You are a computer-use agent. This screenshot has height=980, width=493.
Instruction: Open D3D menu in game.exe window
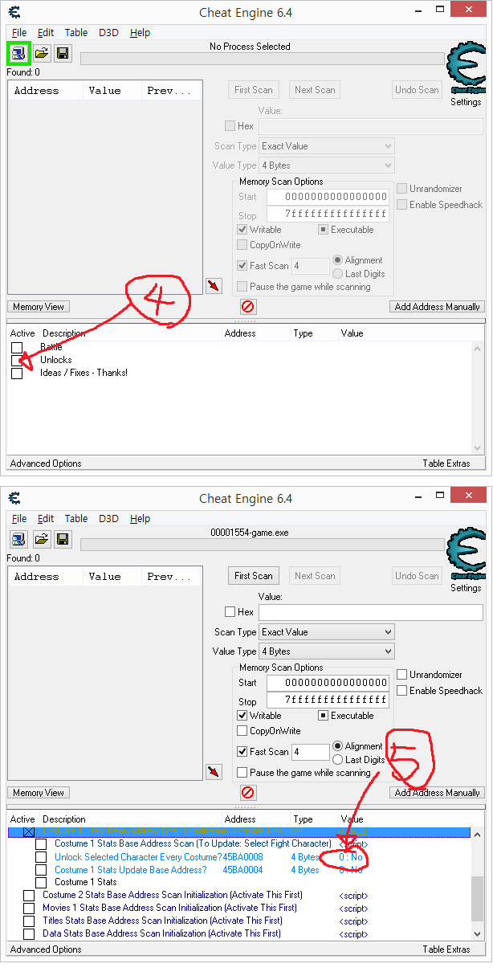tap(108, 519)
